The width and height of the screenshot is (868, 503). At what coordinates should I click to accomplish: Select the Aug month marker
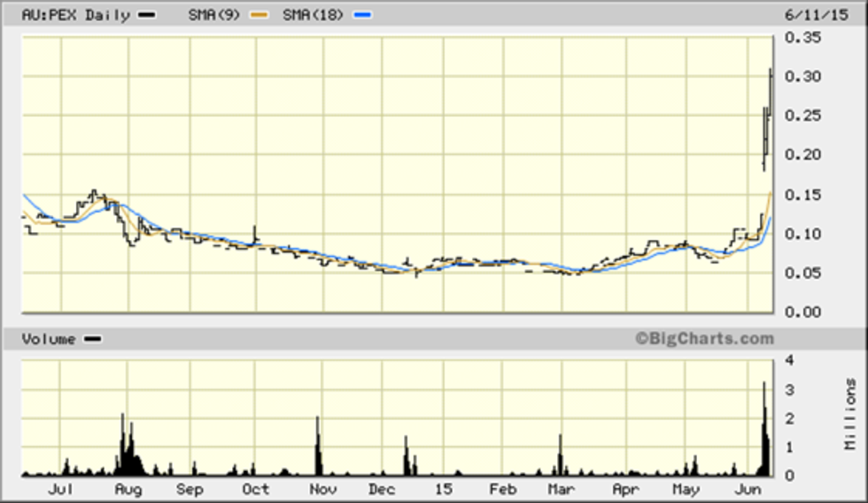coord(129,490)
